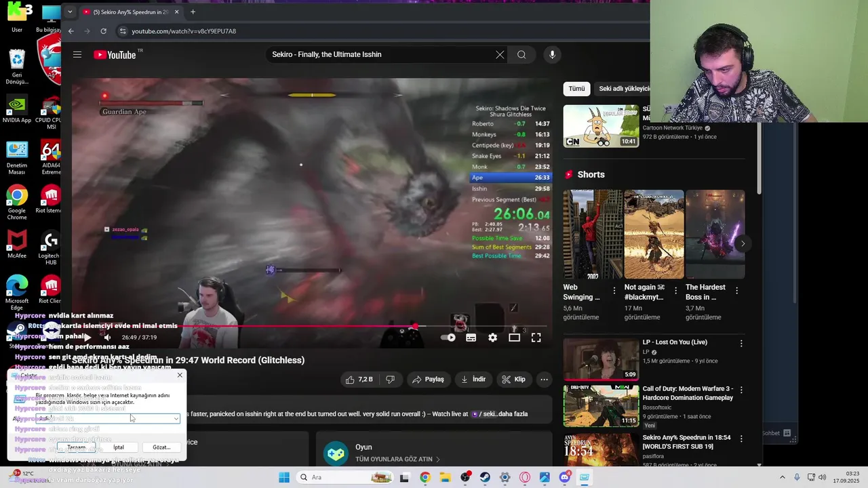This screenshot has width=868, height=488.
Task: Open Google Chrome desktop shortcut
Action: click(x=17, y=203)
